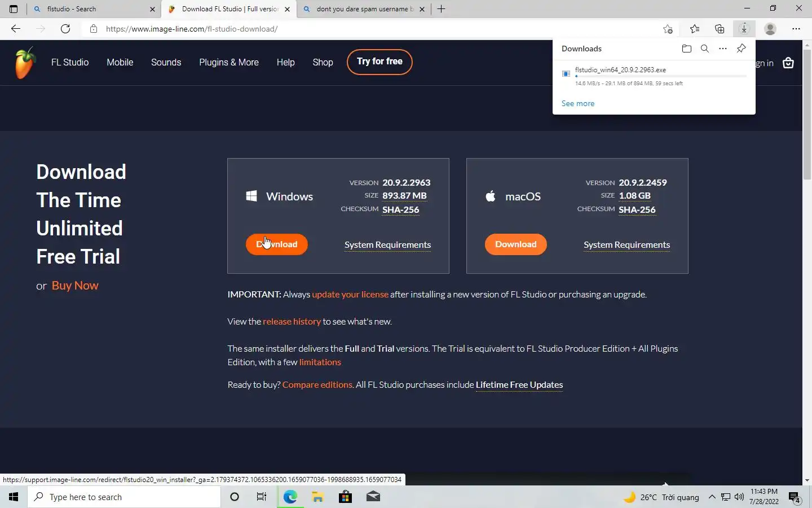Open Mail app on taskbar
Viewport: 812px width, 508px height.
pos(373,497)
